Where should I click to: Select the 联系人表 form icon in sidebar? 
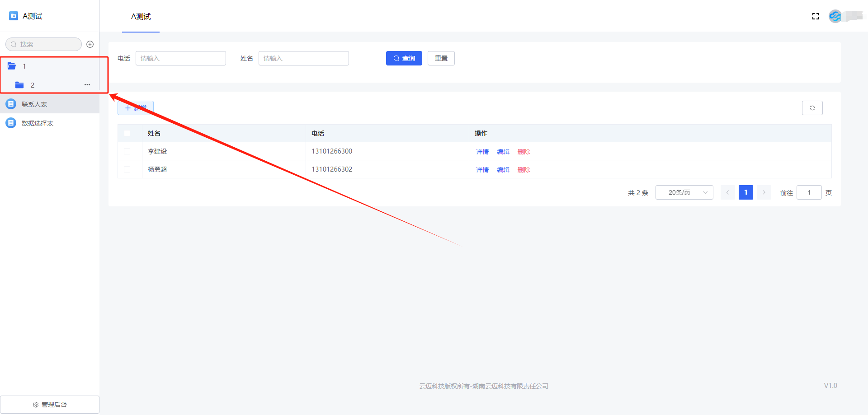(11, 104)
